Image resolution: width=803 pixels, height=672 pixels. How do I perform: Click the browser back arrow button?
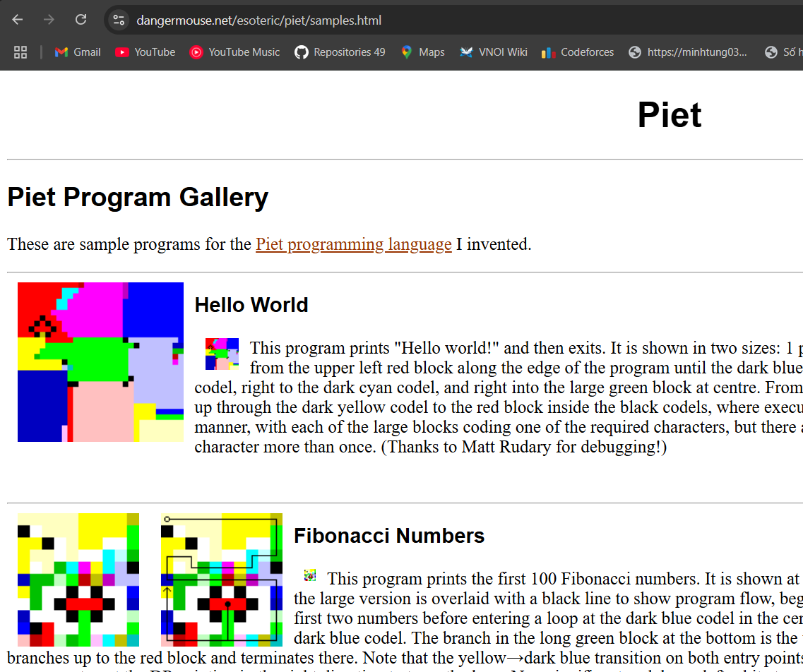18,20
